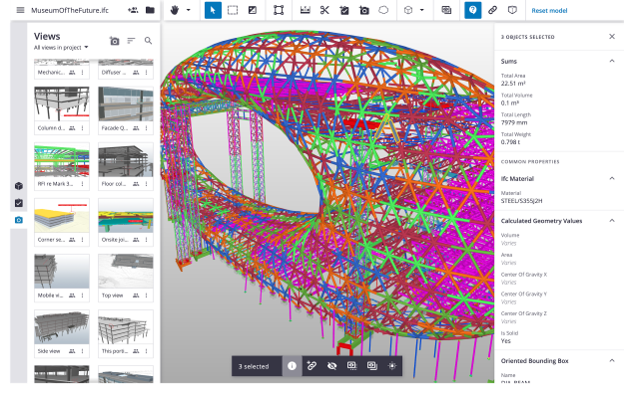
Task: Hide selected objects with eye icon
Action: [x=332, y=366]
